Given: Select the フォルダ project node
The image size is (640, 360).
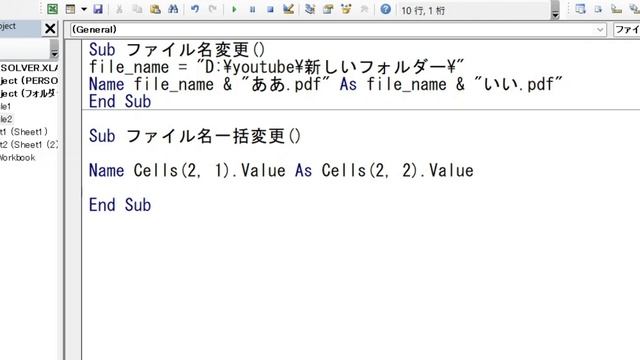Looking at the screenshot, I should pyautogui.click(x=28, y=93).
